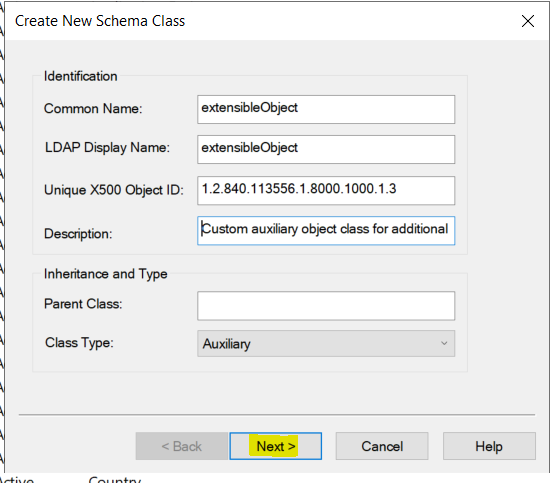Click the Identification group heading

(x=80, y=76)
